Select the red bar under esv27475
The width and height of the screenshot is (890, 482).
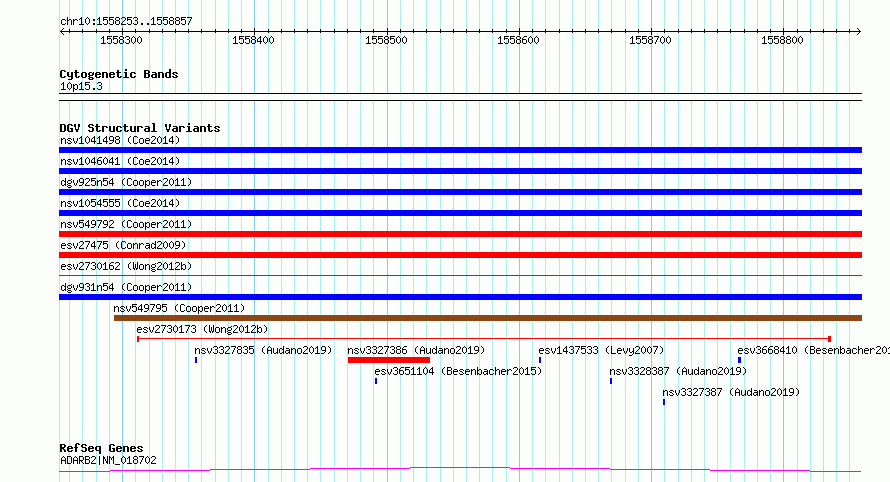[x=460, y=255]
